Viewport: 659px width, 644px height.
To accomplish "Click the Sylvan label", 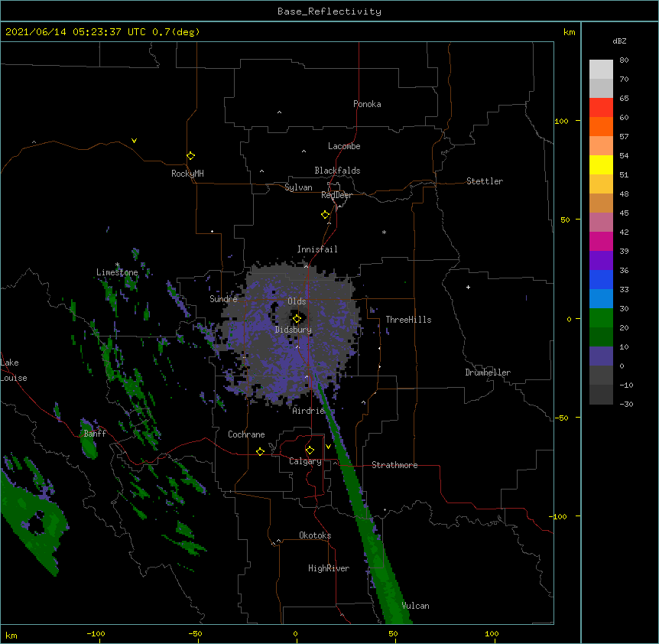I will pyautogui.click(x=298, y=187).
